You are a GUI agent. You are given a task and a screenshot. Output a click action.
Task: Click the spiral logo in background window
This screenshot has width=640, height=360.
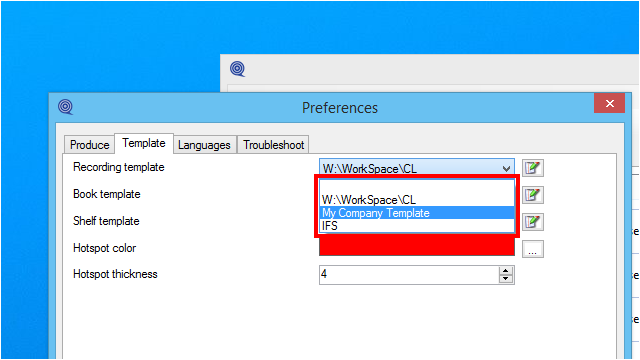[x=238, y=69]
